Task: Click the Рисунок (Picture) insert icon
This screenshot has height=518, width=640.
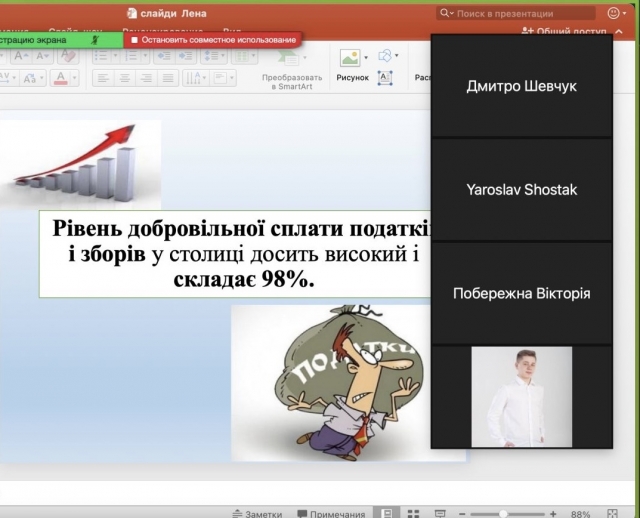Action: 349,58
